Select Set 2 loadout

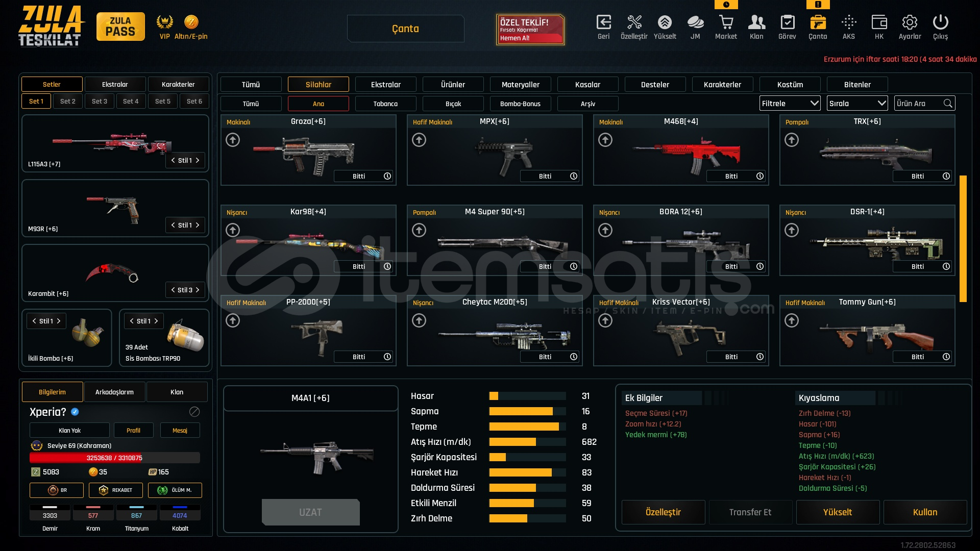pyautogui.click(x=68, y=101)
